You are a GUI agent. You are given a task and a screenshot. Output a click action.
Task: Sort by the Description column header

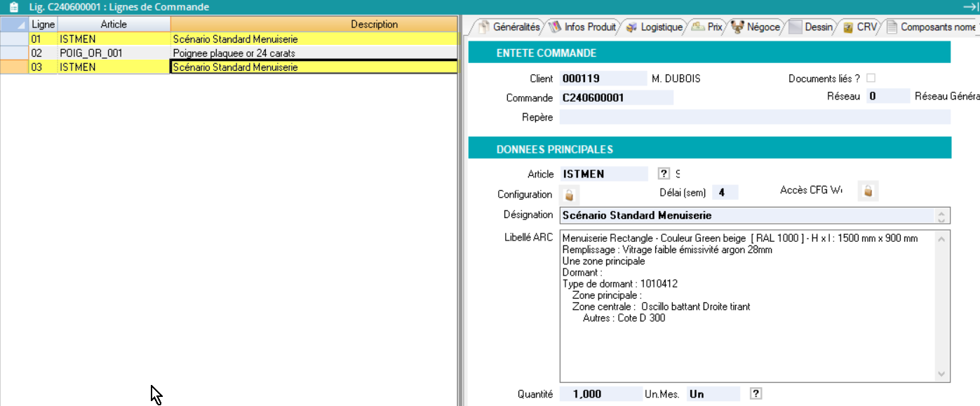click(374, 25)
